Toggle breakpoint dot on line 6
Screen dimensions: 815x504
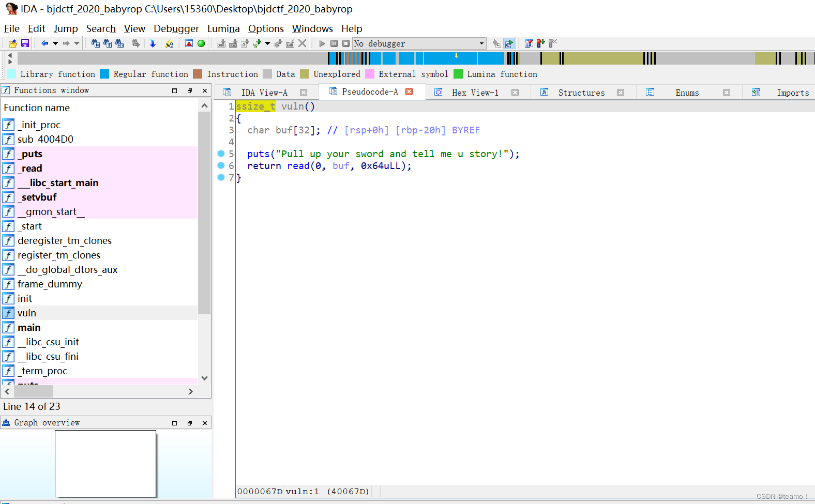(221, 165)
